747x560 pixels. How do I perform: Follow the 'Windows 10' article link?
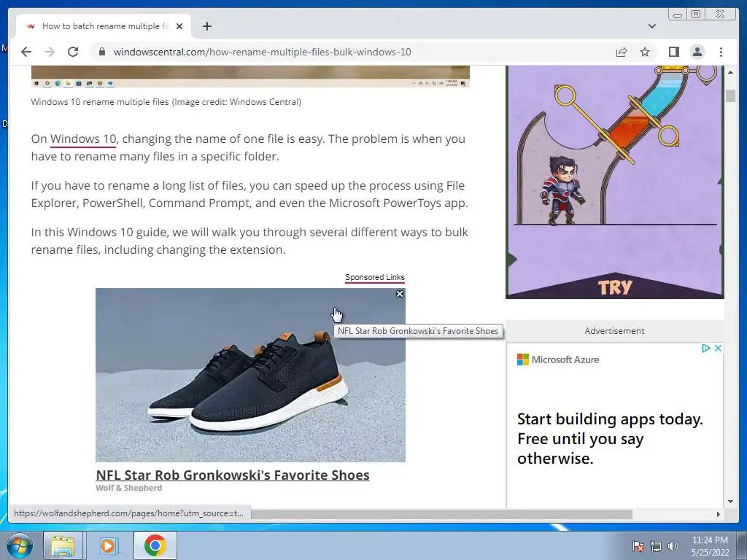tap(83, 139)
